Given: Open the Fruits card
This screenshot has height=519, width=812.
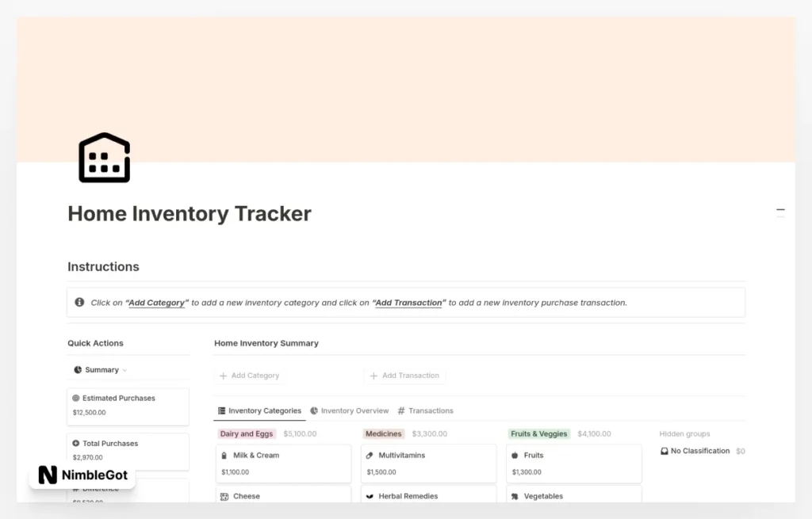Looking at the screenshot, I should [574, 464].
